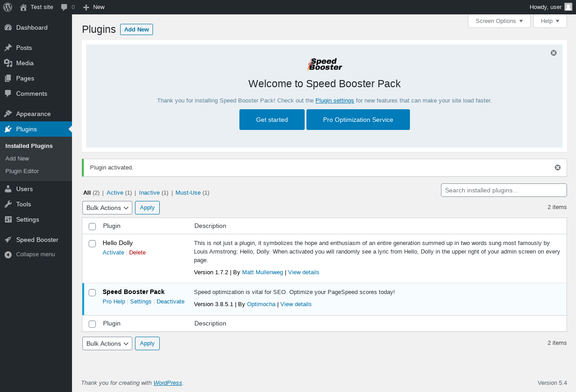Click the Tools wrench icon
Viewport: 576px width, 392px height.
[8, 204]
